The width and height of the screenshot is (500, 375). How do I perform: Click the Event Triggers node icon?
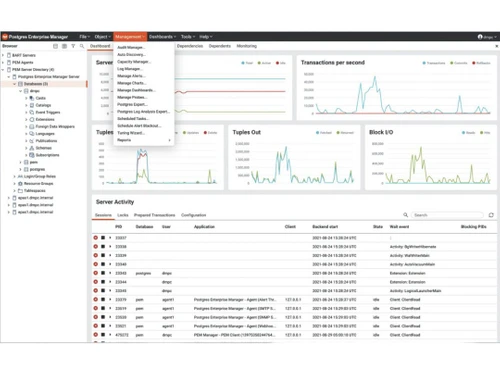point(32,112)
